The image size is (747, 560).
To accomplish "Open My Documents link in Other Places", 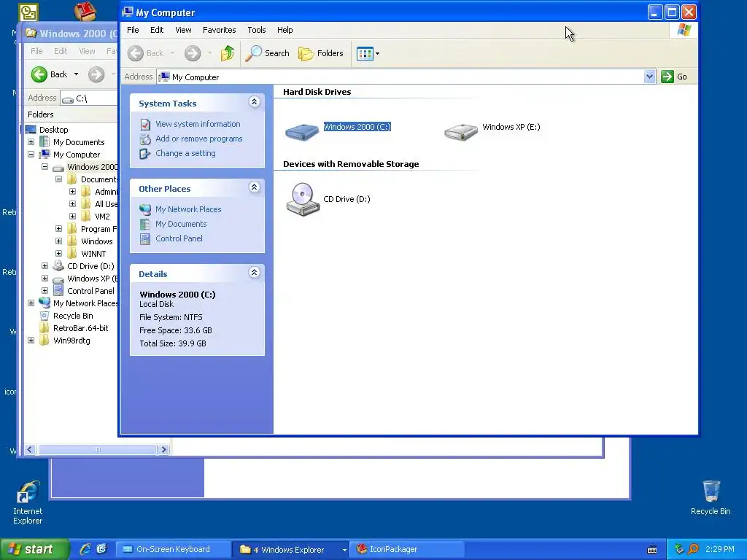I will 181,224.
